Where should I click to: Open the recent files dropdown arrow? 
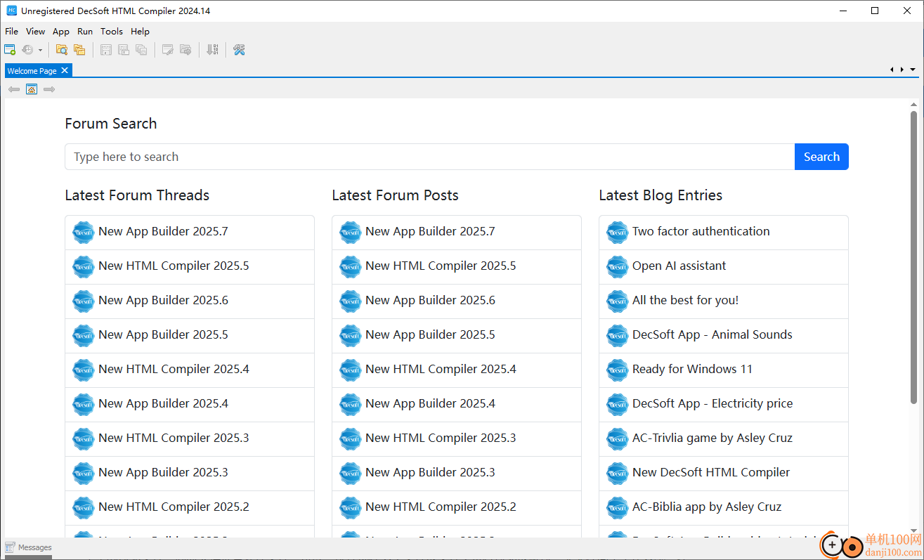40,50
